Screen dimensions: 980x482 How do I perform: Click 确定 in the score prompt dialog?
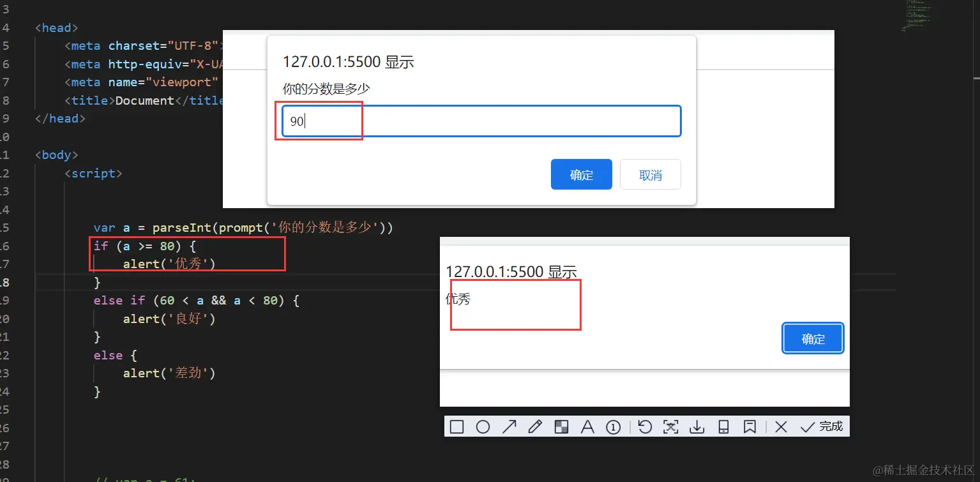582,175
